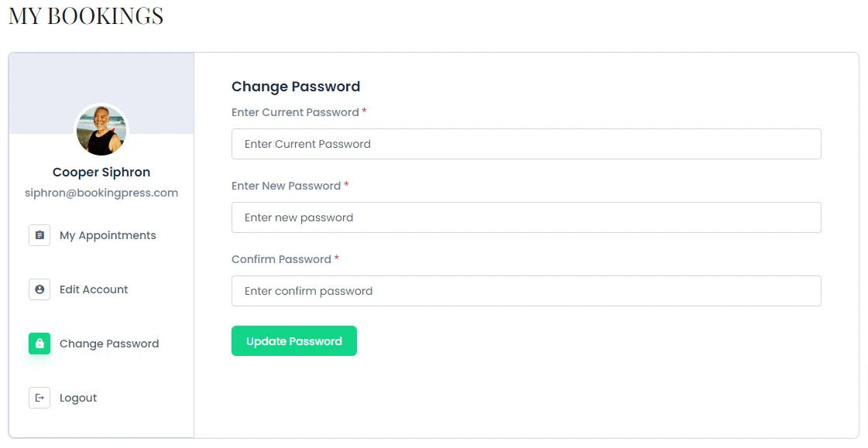Click the Cooper Siphron name text
The height and width of the screenshot is (448, 868).
(101, 173)
